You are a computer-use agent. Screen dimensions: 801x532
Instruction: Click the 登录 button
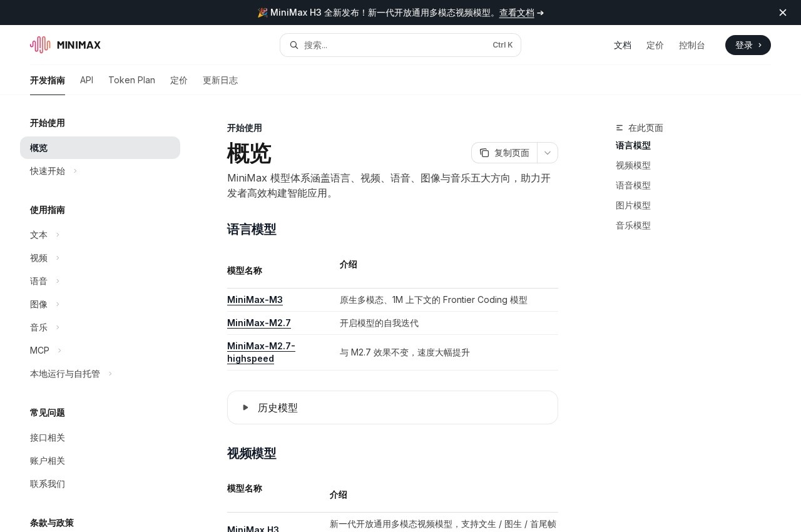point(748,45)
